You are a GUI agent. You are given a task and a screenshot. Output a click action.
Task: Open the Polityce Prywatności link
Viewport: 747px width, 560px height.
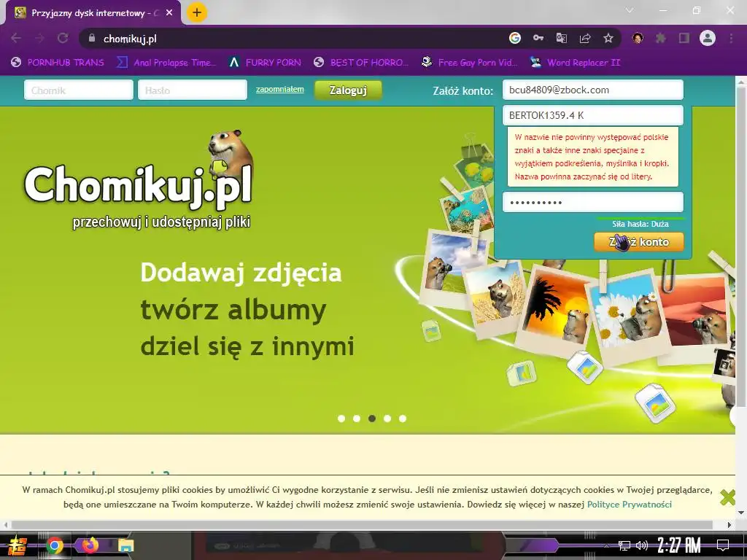pyautogui.click(x=630, y=505)
